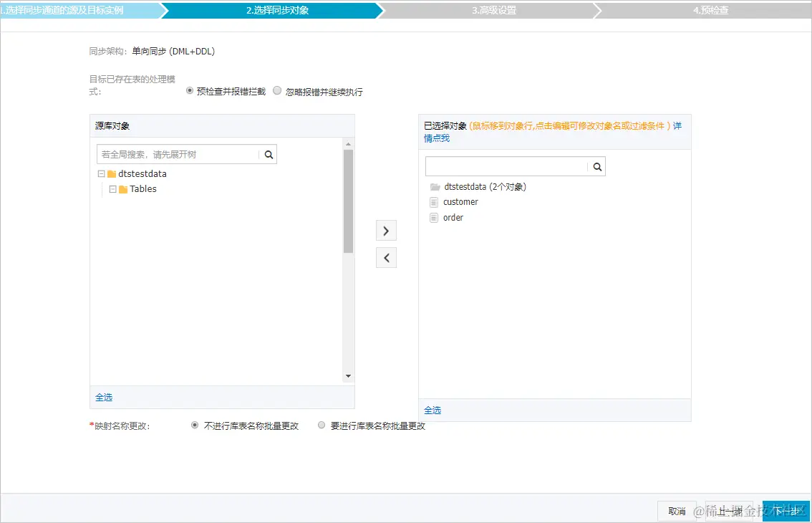This screenshot has width=812, height=523.
Task: Select dtstestdata in the source tree
Action: tap(142, 174)
